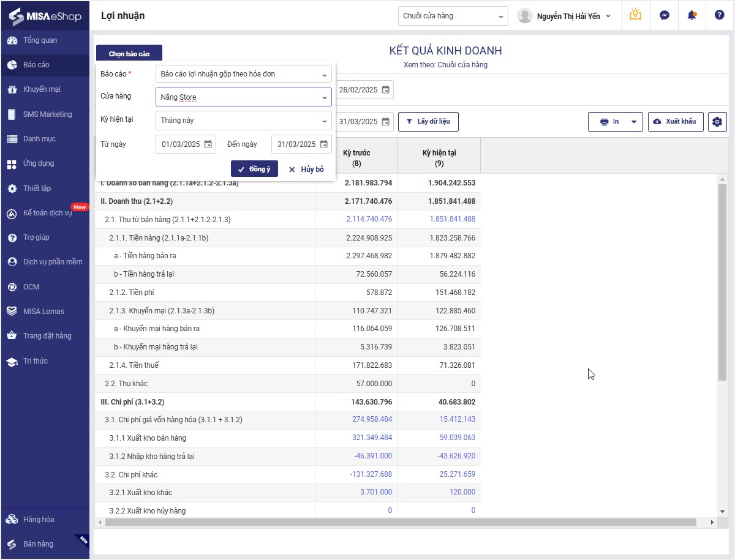Viewport: 735px width, 560px height.
Task: Expand the Báo cáo report type dropdown
Action: [x=324, y=75]
